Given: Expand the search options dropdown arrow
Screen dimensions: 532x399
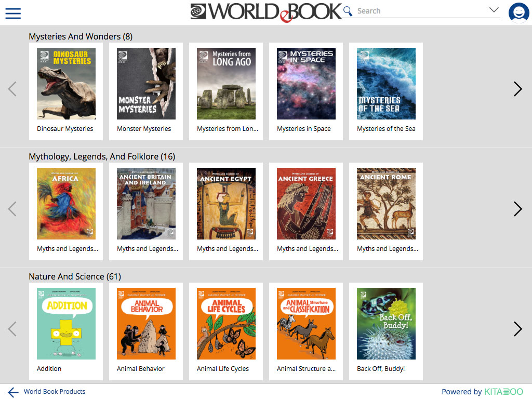Looking at the screenshot, I should [494, 10].
